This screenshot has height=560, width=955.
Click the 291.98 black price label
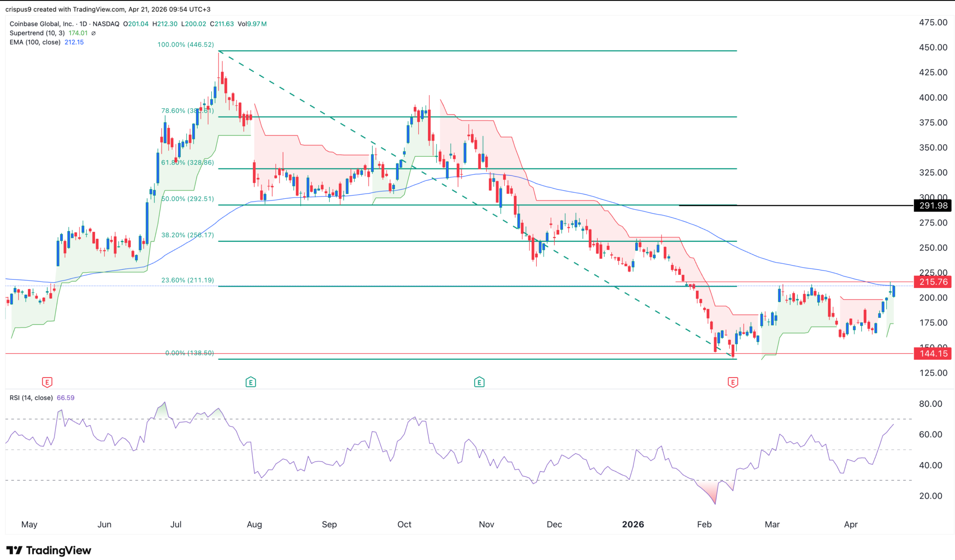[x=933, y=205]
